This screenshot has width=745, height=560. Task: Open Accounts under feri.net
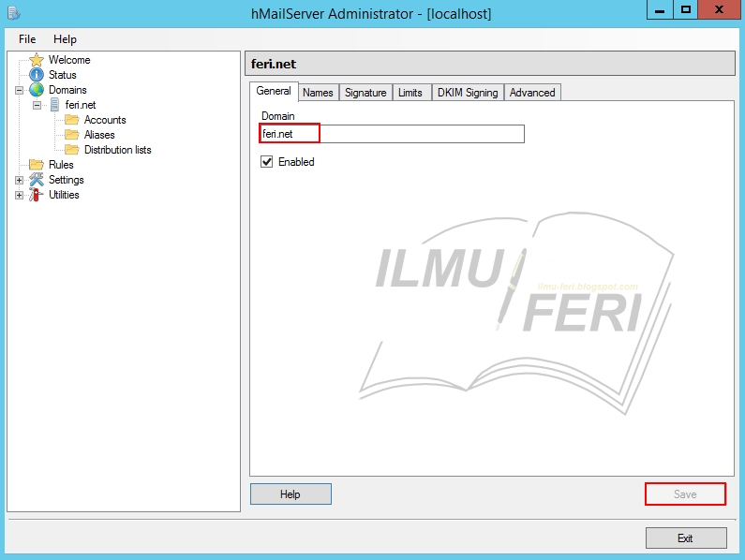105,120
